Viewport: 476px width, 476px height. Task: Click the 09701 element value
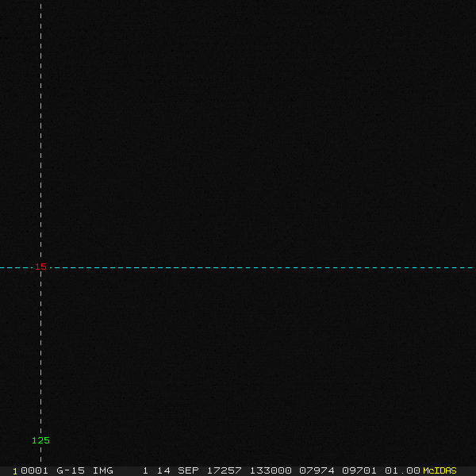pyautogui.click(x=359, y=470)
